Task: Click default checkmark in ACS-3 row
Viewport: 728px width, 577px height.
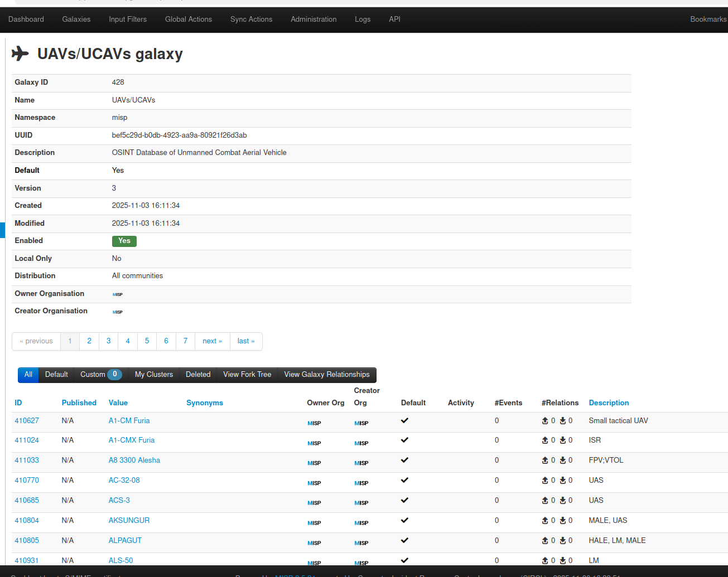Action: pos(404,500)
